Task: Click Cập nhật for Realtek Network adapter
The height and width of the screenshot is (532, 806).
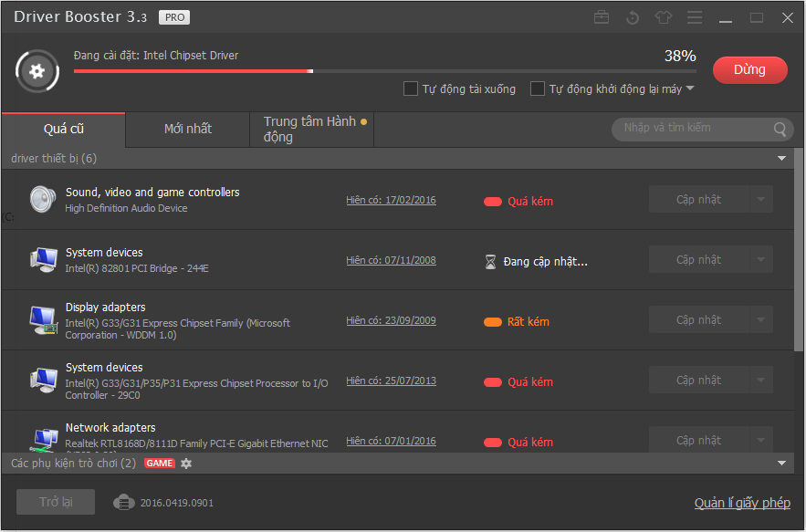Action: (x=698, y=440)
